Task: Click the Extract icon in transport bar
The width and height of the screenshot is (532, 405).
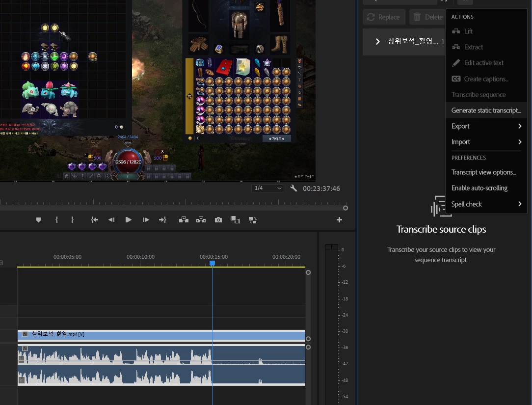Action: click(x=201, y=220)
